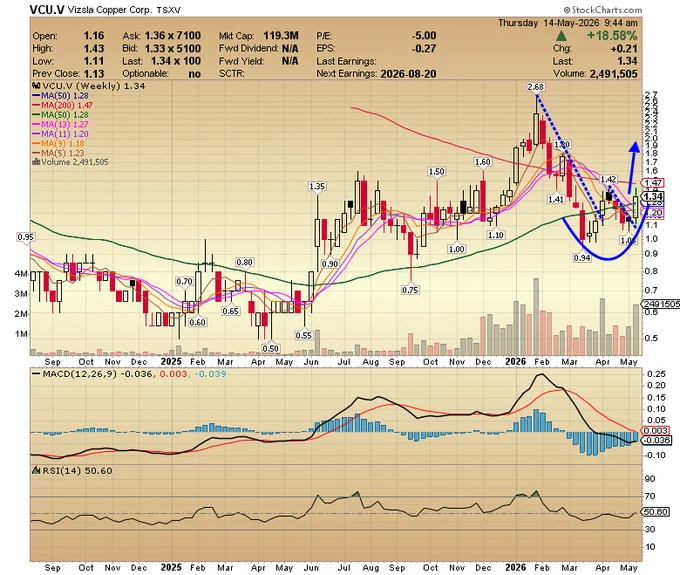Click the RSI 50.60 axis value tag
Screen dimensions: 680x575
[x=655, y=512]
